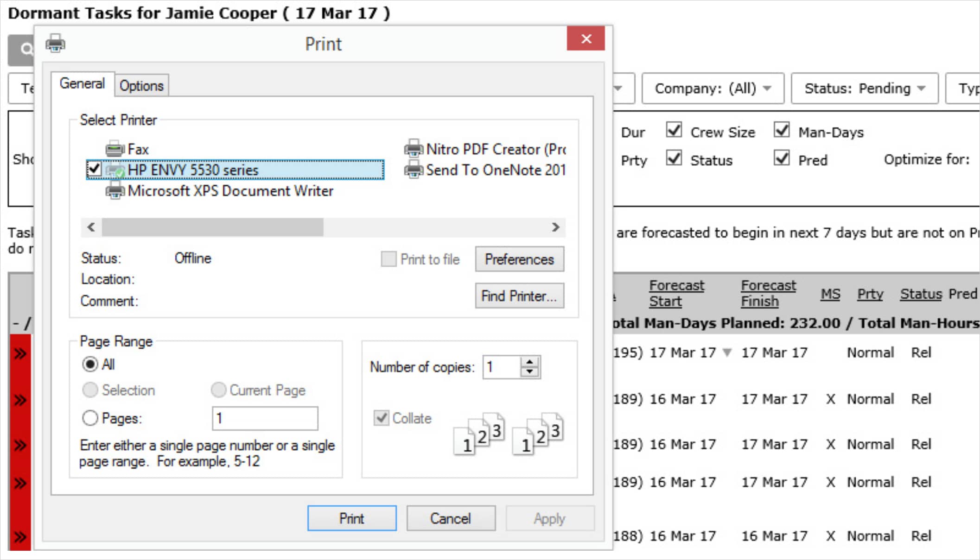Sort by Prty column header
980x560 pixels.
coord(870,294)
